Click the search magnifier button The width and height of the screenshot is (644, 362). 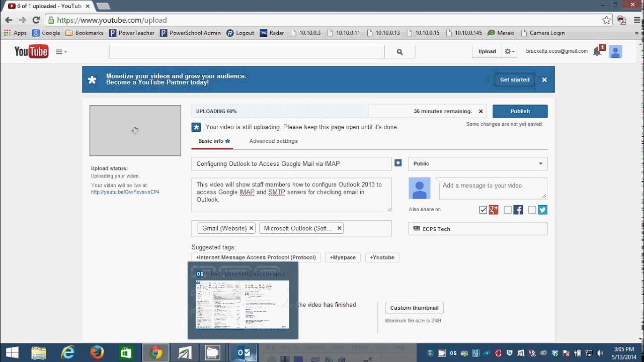point(400,51)
